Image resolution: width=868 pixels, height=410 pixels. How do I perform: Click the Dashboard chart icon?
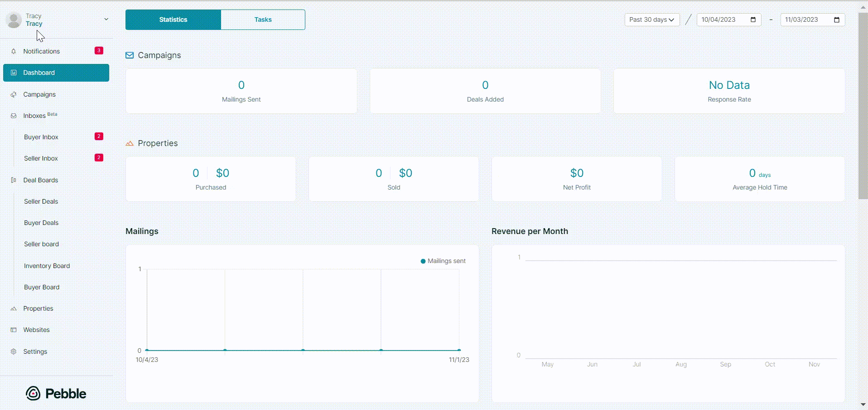point(14,73)
